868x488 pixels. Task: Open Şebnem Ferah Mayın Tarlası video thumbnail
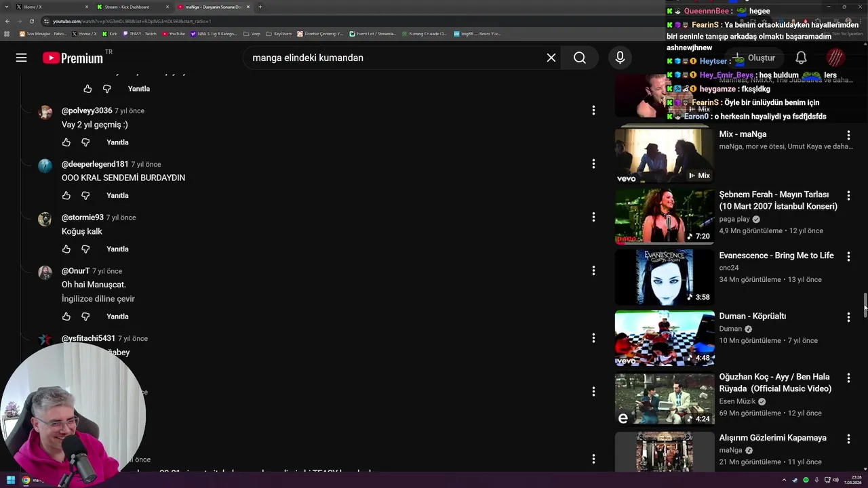(664, 216)
